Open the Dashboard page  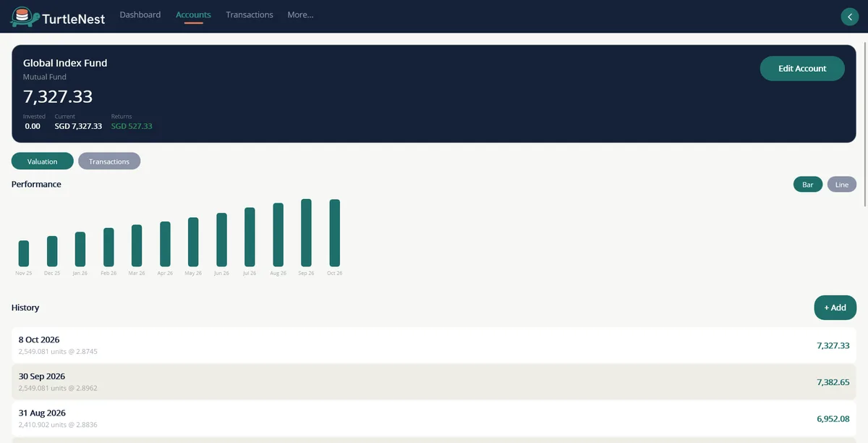pos(140,14)
